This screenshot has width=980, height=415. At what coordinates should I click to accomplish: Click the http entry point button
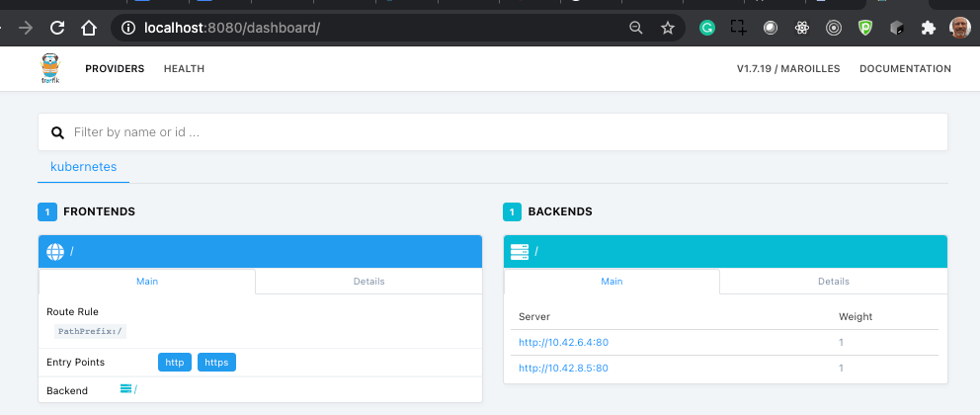pos(175,363)
